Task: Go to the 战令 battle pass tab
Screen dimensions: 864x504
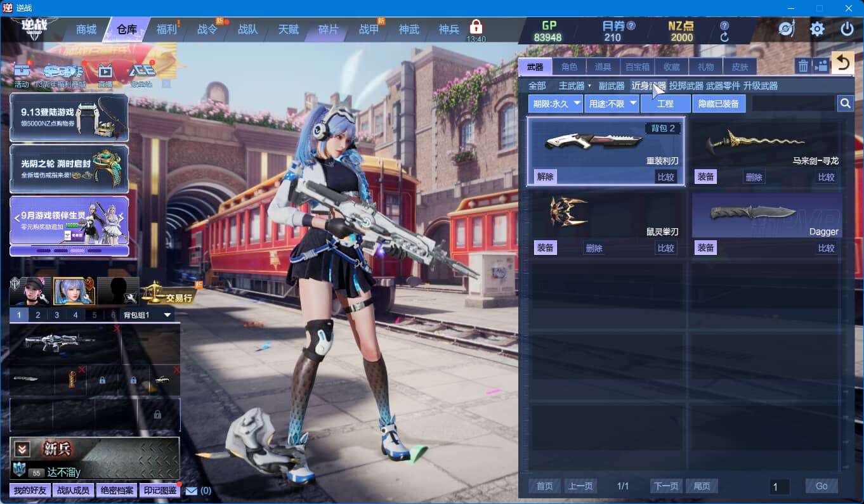Action: click(x=207, y=30)
